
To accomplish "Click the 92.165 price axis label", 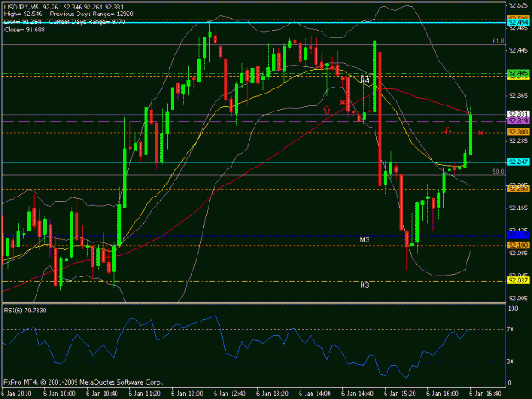I will pos(518,208).
